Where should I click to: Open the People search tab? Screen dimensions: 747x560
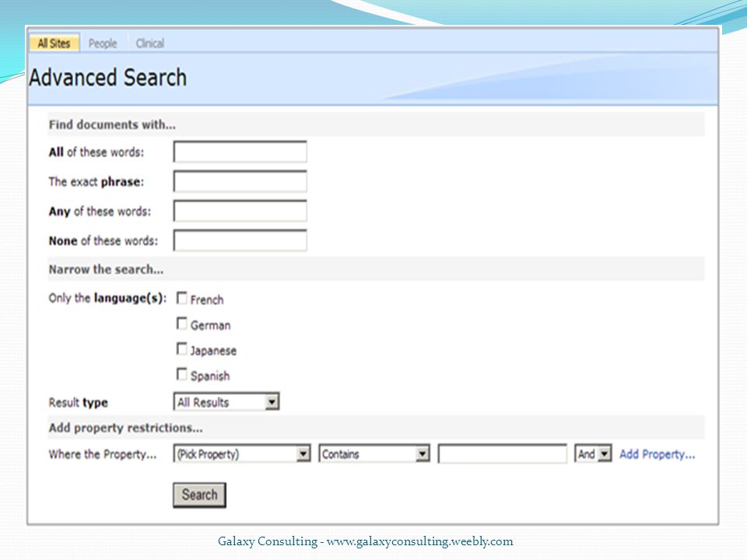(x=103, y=44)
